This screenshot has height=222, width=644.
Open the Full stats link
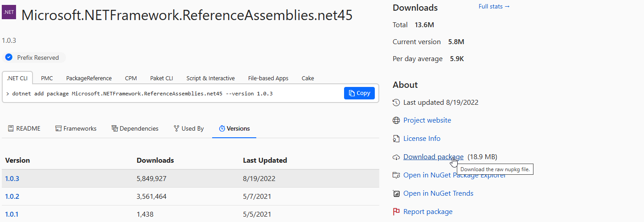[x=494, y=6]
